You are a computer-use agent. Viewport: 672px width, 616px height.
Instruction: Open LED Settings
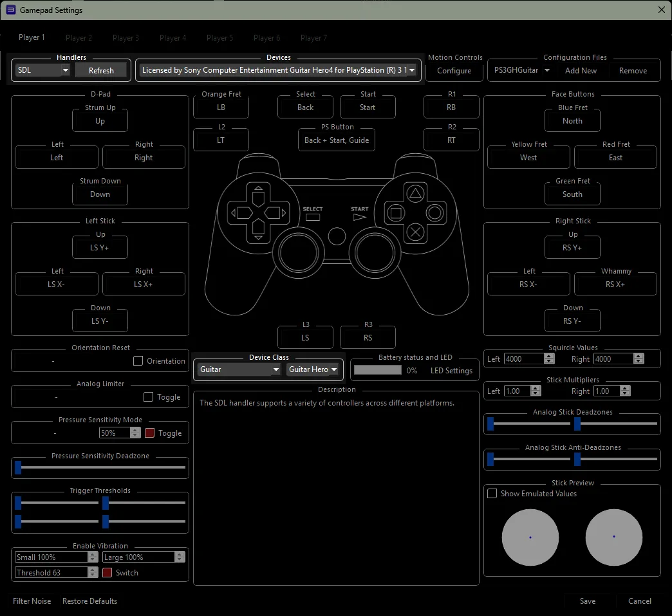pos(451,371)
